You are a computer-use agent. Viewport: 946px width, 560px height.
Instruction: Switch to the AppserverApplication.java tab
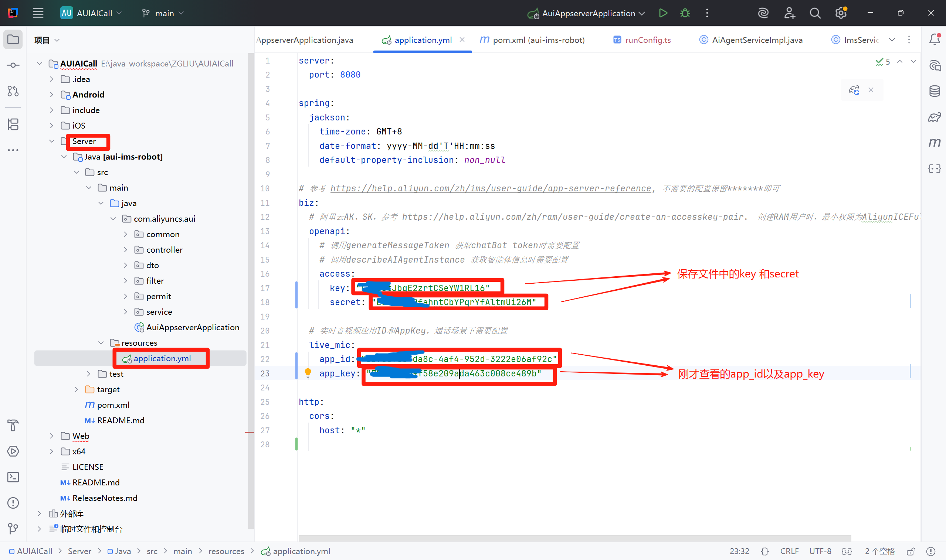(305, 40)
